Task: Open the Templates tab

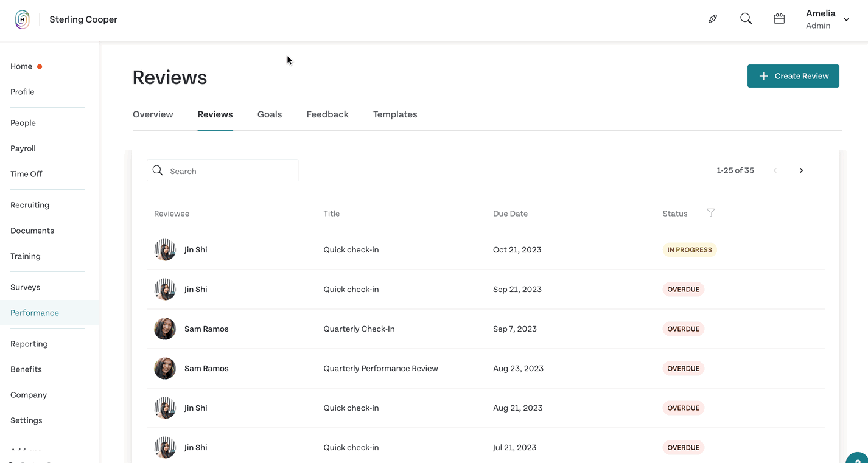Action: (395, 114)
